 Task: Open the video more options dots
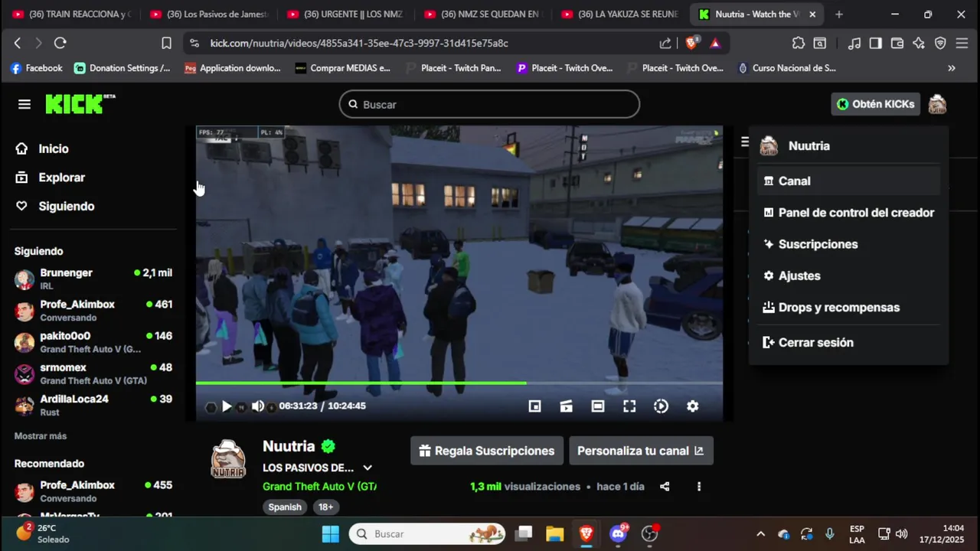point(698,486)
